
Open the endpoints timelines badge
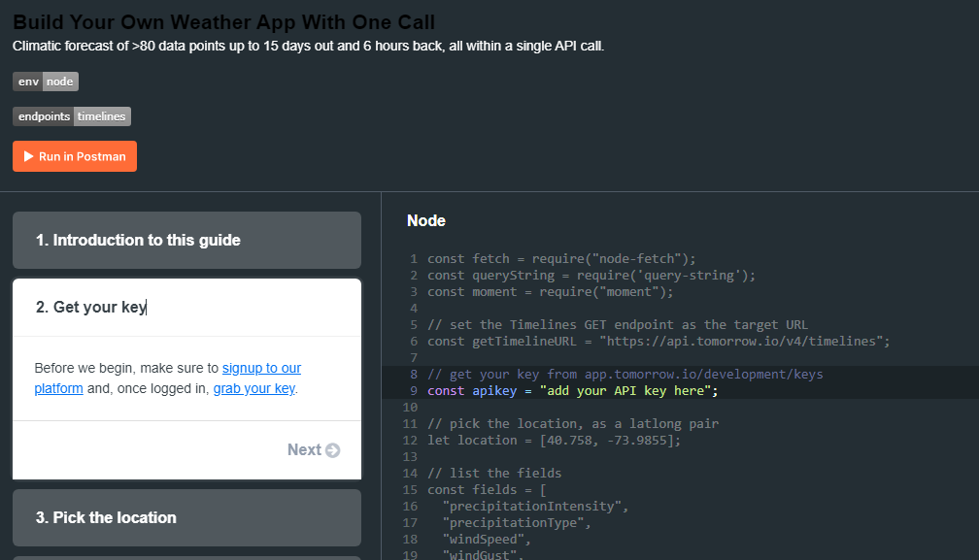click(72, 116)
